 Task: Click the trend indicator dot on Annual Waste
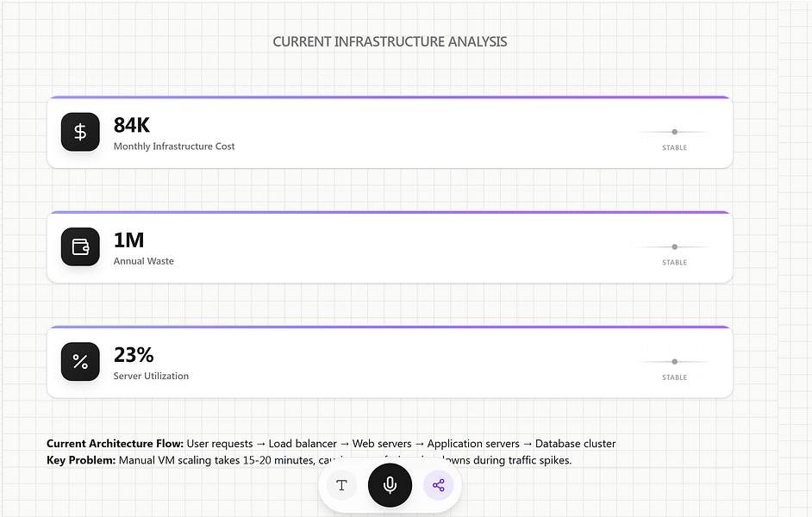[674, 247]
